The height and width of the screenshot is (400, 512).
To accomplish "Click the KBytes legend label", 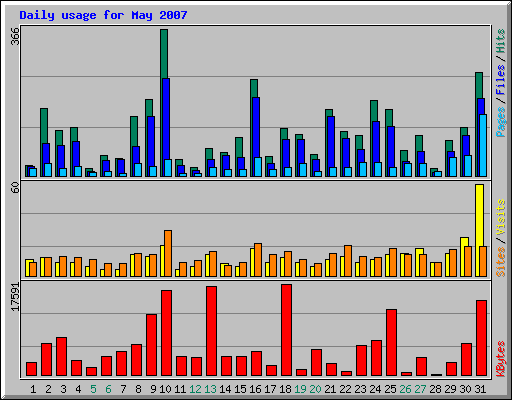I will [x=500, y=359].
